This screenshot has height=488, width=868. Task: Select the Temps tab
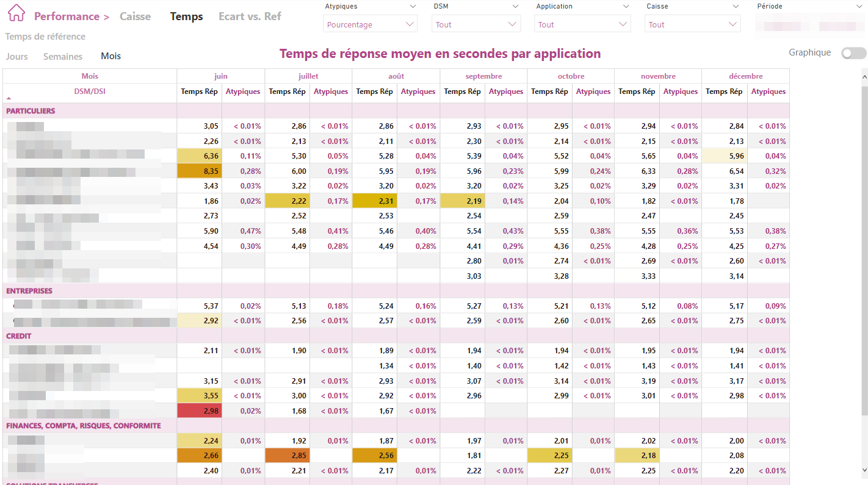(186, 16)
